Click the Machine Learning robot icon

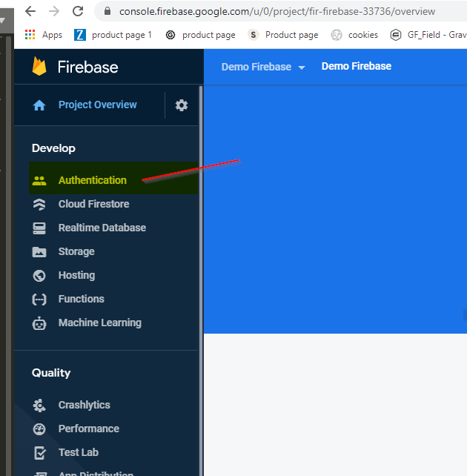pyautogui.click(x=39, y=323)
